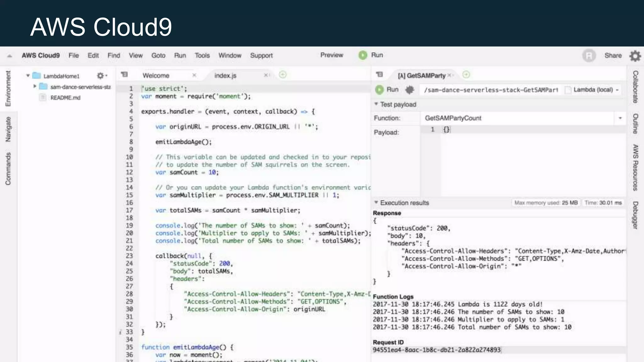Click the AWS Cloud9 menu
The image size is (644, 362).
point(41,55)
